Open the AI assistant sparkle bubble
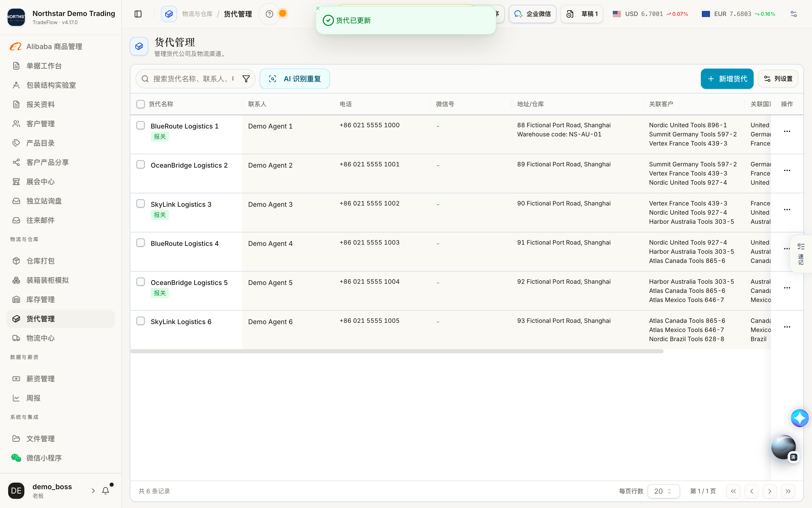The image size is (812, 508). click(800, 418)
